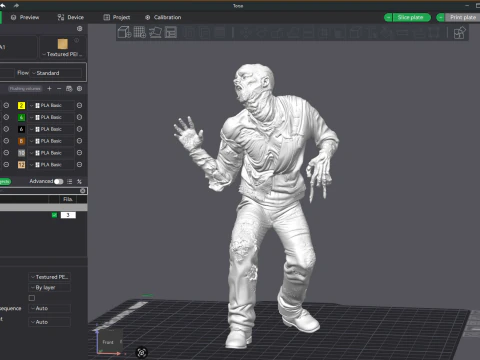The image size is (480, 360).
Task: Click the orange filament 8 color swatch
Action: pos(21,141)
